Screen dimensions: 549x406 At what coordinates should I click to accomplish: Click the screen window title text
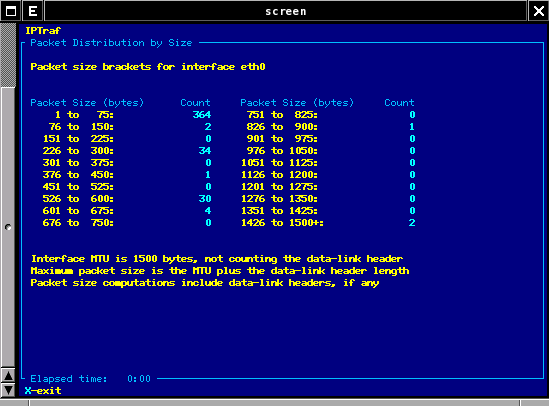(286, 11)
